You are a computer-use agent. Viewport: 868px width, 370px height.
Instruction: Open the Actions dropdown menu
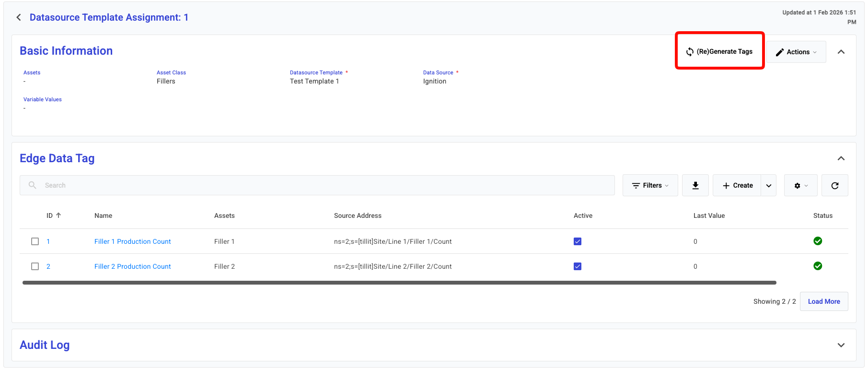[x=796, y=52]
